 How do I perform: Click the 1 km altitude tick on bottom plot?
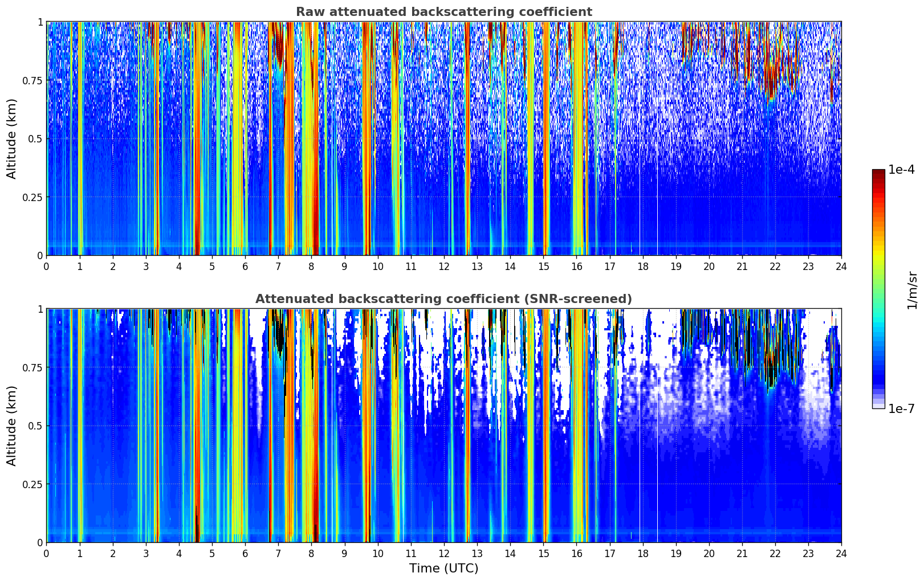40,309
